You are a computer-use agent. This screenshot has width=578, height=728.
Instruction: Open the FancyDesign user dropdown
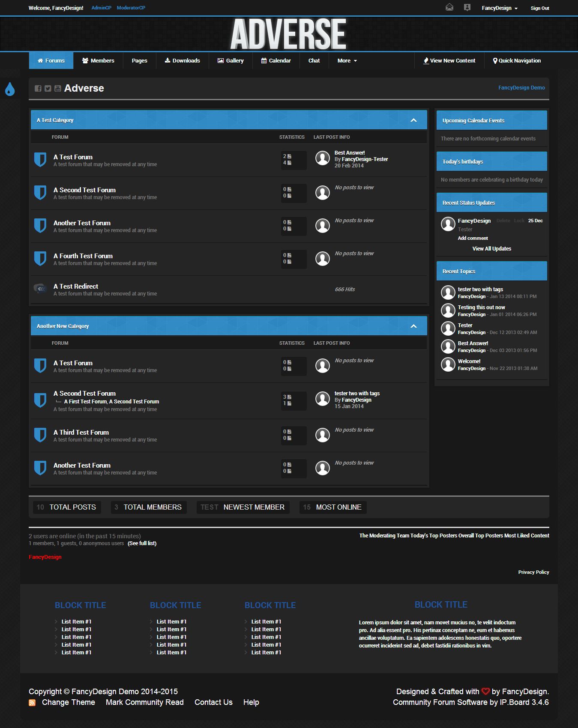tap(499, 8)
